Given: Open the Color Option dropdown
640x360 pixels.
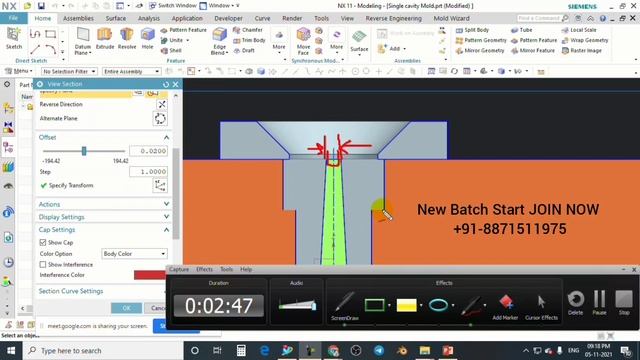Looking at the screenshot, I should [134, 254].
